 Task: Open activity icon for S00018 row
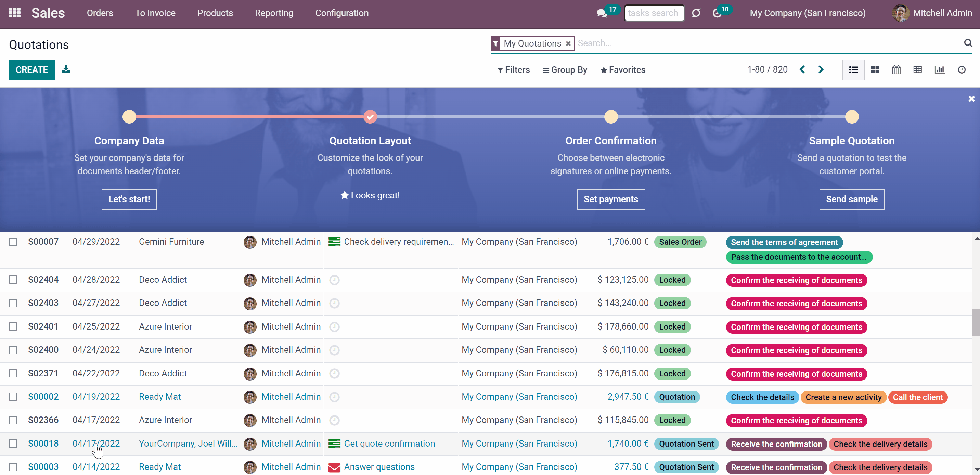point(334,444)
